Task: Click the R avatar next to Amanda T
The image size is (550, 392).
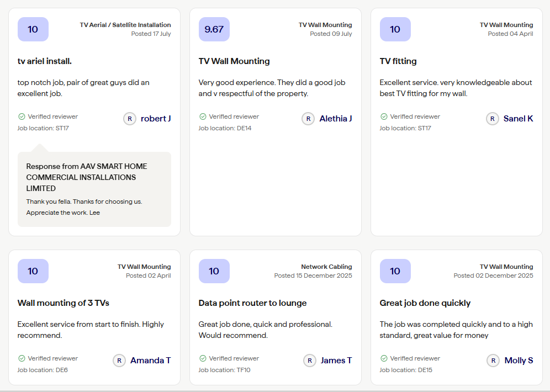Action: point(119,361)
